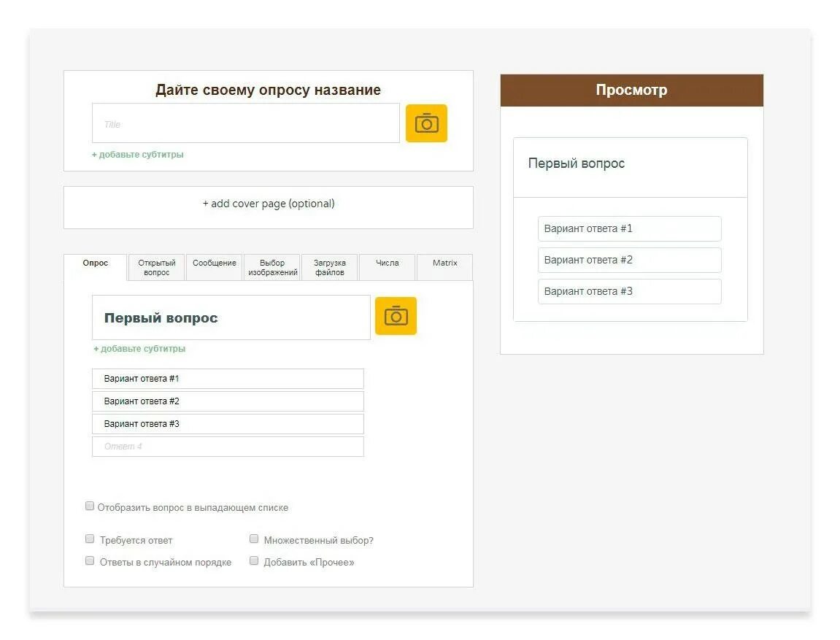Image resolution: width=840 pixels, height=640 pixels.
Task: Open the "Сообщение" tab
Action: point(215,267)
